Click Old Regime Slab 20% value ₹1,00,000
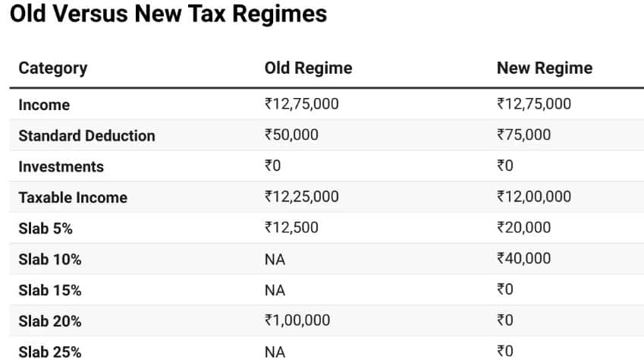Viewport: 644px width, 363px height. coord(297,320)
